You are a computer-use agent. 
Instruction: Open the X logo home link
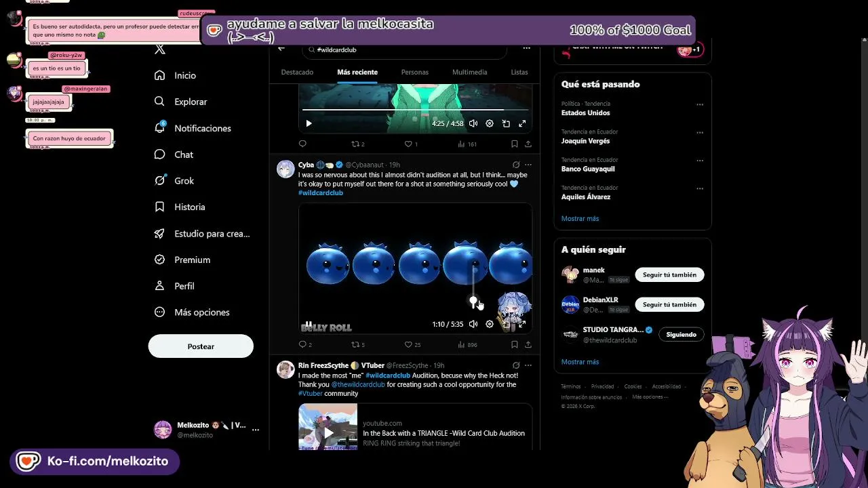(160, 49)
